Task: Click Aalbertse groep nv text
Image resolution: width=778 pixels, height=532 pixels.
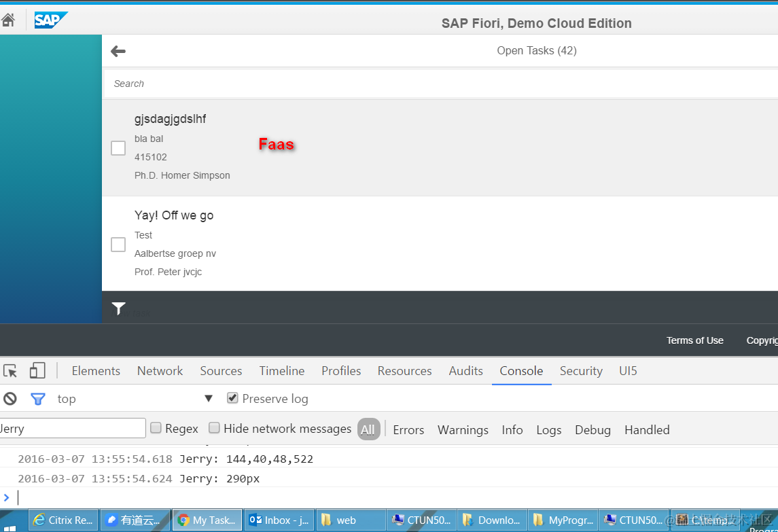Action: [x=175, y=253]
